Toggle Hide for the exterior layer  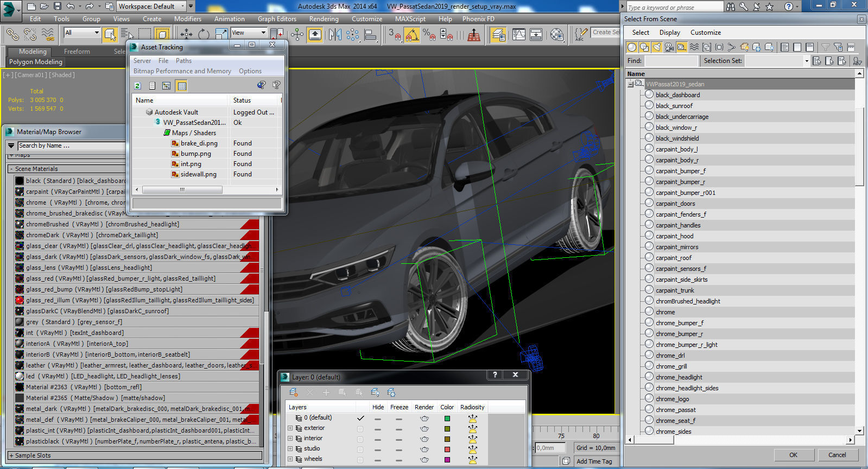pos(378,429)
